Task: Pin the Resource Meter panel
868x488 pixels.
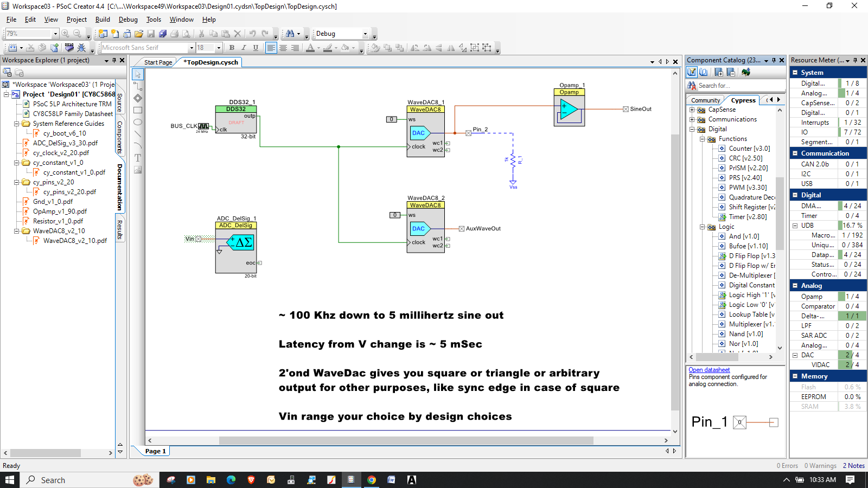Action: pos(855,60)
